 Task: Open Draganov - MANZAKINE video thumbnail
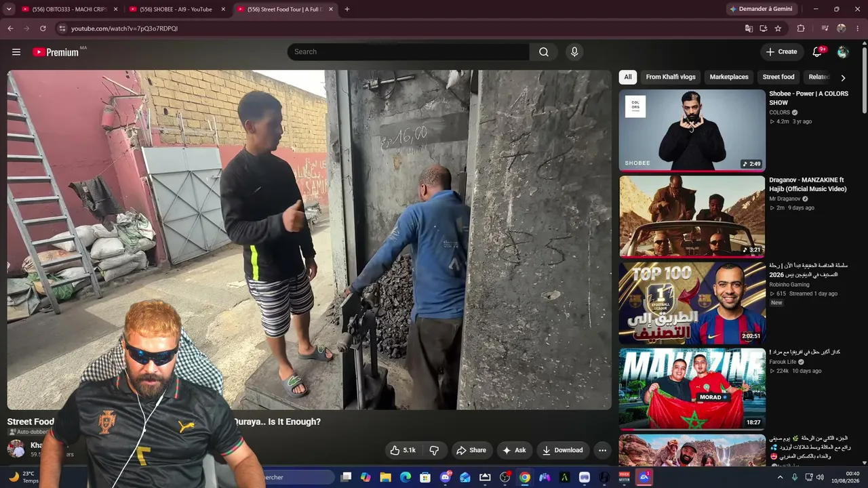692,217
